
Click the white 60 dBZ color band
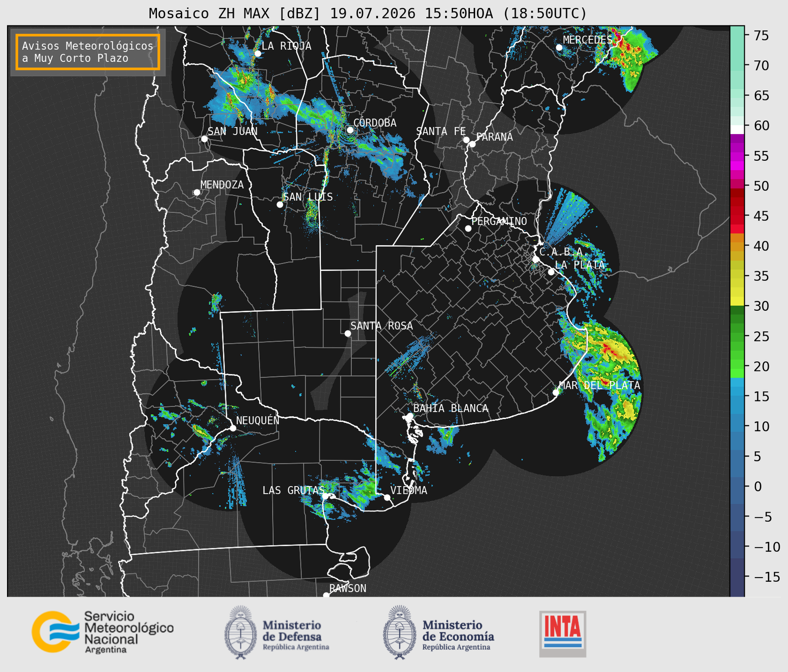click(737, 129)
